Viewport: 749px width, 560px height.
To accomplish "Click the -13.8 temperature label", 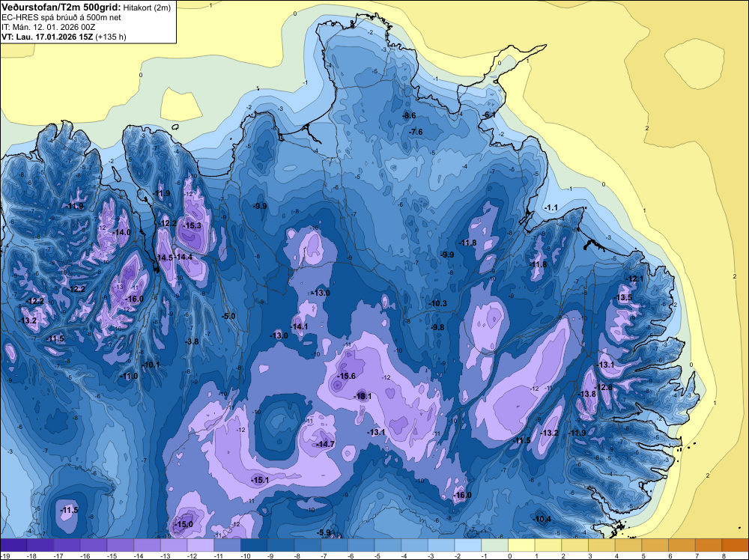I will (587, 394).
